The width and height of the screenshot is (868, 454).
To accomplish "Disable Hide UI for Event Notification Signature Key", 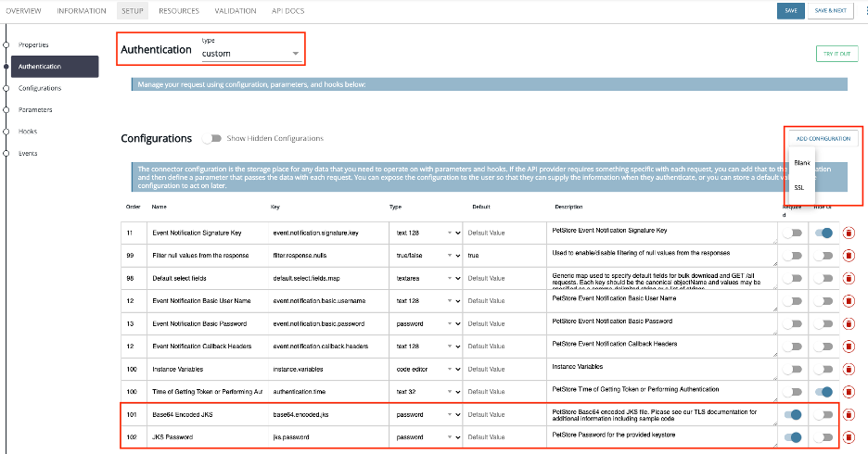I will (x=823, y=233).
